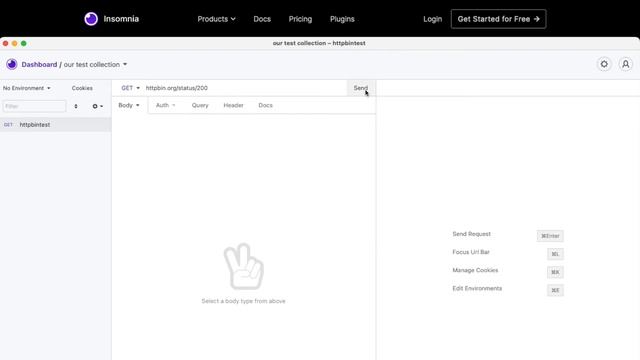640x360 pixels.
Task: Switch to the request Docs tab
Action: (x=265, y=105)
